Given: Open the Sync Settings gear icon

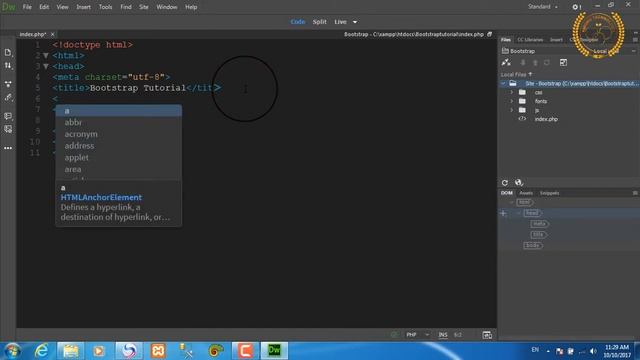Looking at the screenshot, I should pyautogui.click(x=576, y=7).
